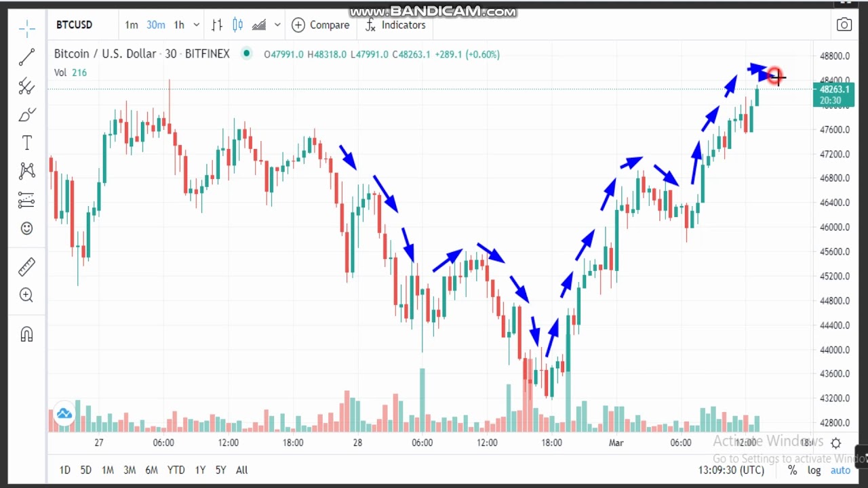Screen dimensions: 868x488
Task: Click the current price label 48263.1
Action: tap(834, 89)
